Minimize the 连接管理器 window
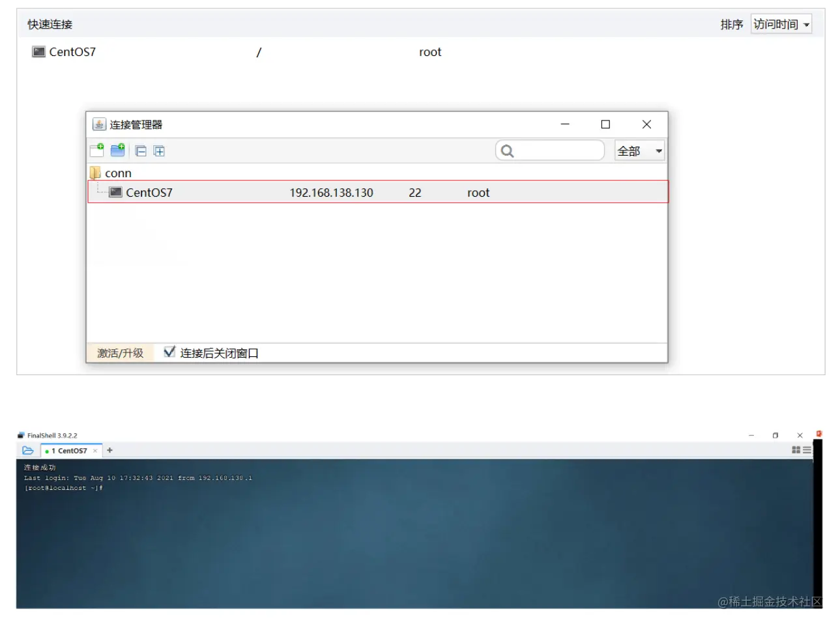The width and height of the screenshot is (840, 626). coord(565,124)
